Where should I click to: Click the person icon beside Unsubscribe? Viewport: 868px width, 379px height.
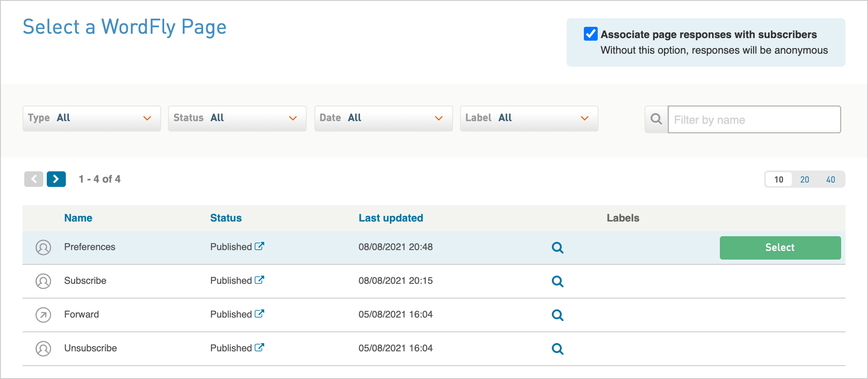click(x=43, y=349)
